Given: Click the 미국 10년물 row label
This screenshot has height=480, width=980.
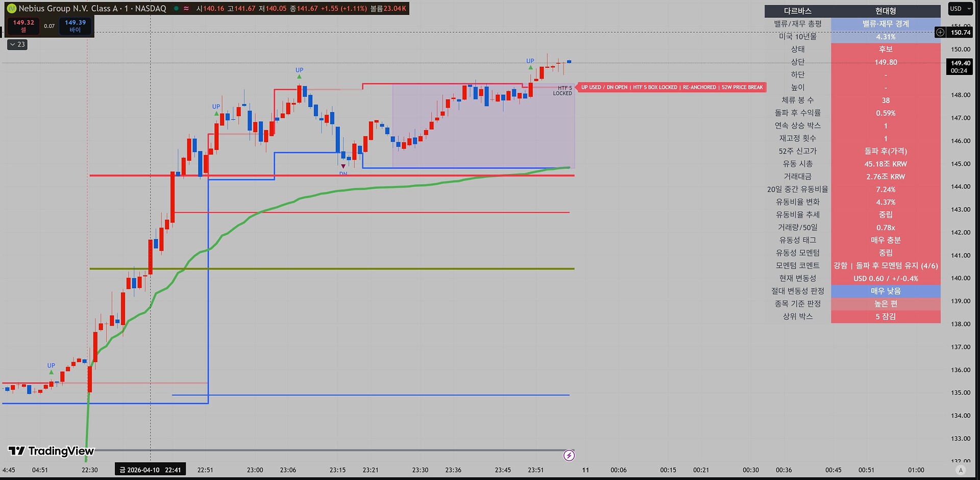Looking at the screenshot, I should tap(798, 37).
